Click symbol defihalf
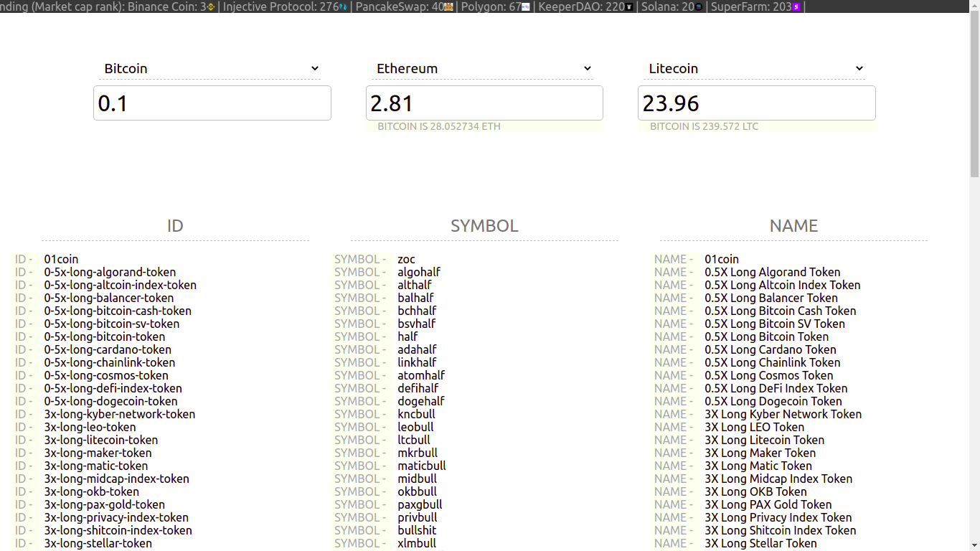Image resolution: width=980 pixels, height=551 pixels. [418, 389]
